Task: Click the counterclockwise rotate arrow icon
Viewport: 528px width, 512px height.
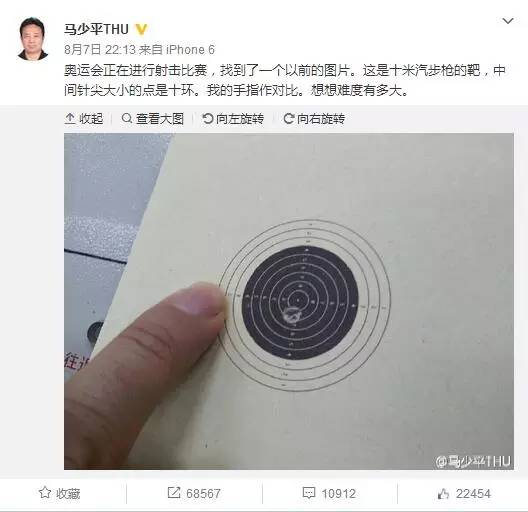Action: [207, 118]
